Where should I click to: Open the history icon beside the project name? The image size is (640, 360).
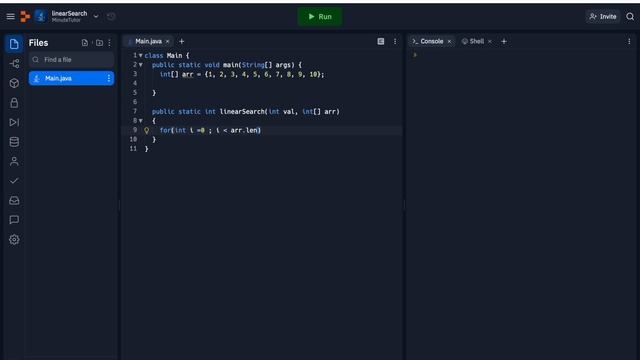point(111,17)
